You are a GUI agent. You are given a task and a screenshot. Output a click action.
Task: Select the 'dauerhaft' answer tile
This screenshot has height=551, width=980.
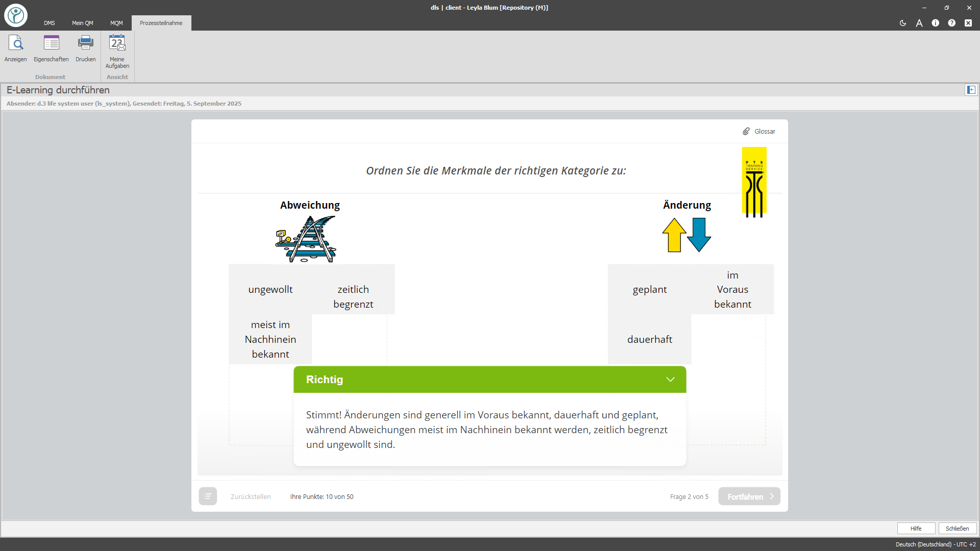pyautogui.click(x=649, y=339)
